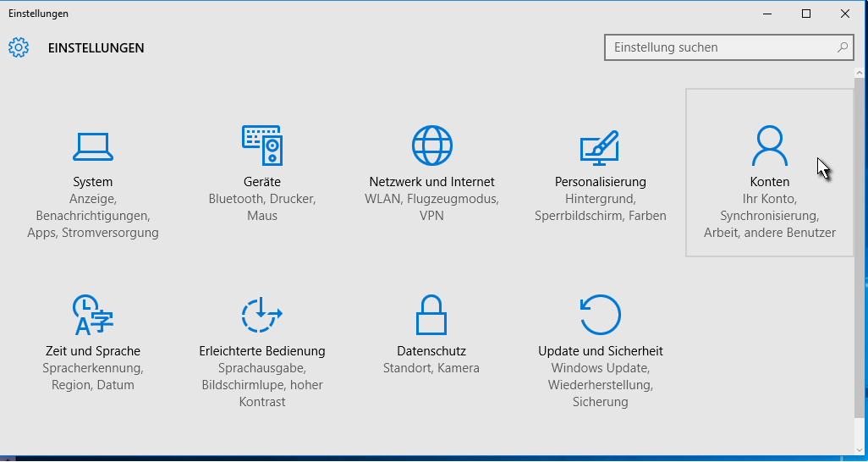Click the Update und Sicherheit refresh icon
This screenshot has width=868, height=462.
click(600, 316)
